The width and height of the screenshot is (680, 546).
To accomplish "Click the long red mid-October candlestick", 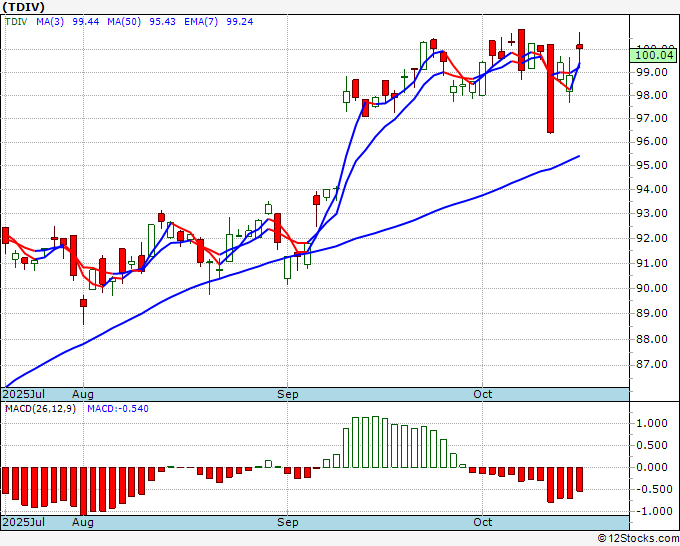I will point(550,88).
